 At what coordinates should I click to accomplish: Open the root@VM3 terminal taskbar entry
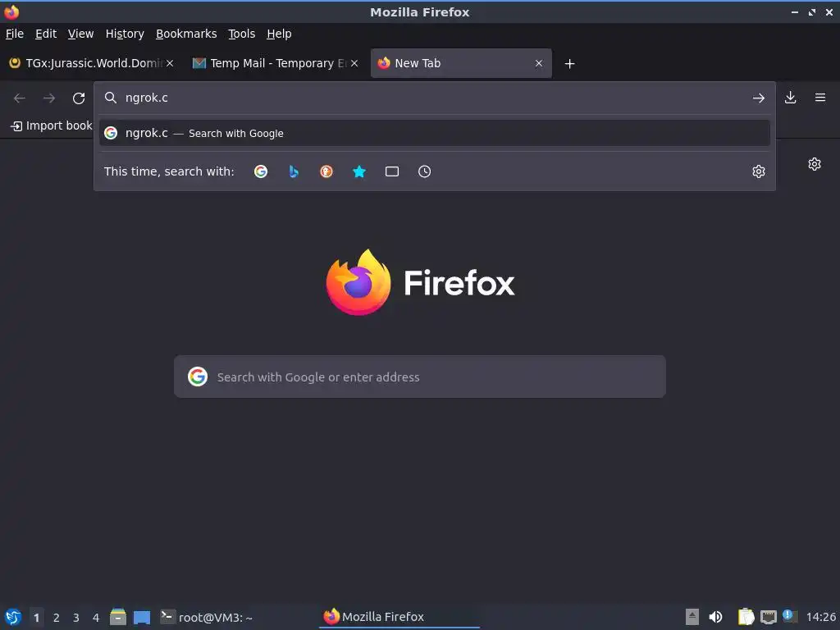[206, 617]
